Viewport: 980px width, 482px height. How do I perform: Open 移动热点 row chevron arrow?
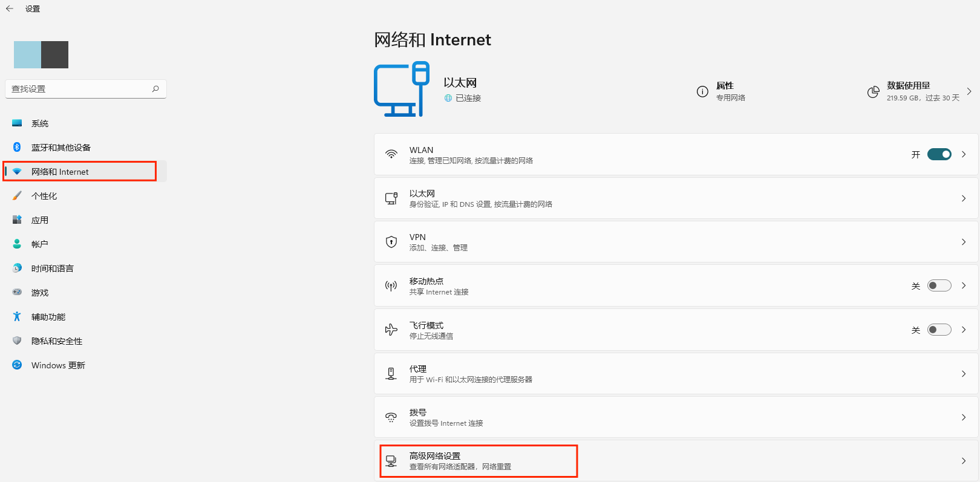tap(964, 285)
